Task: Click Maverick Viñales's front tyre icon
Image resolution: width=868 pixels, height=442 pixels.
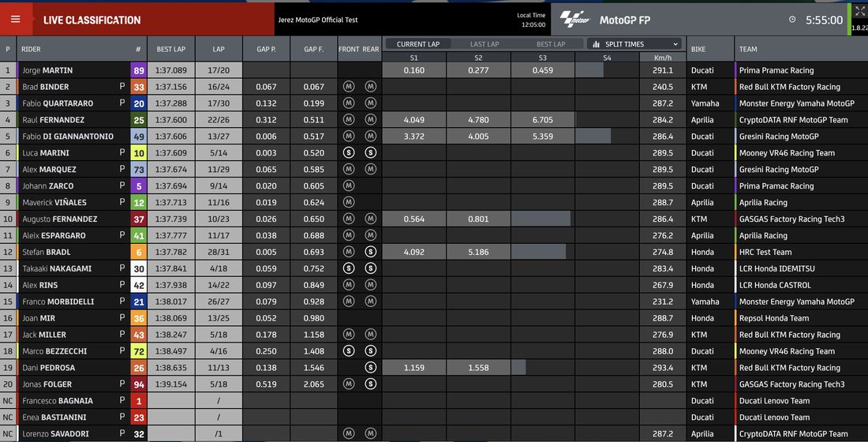Action: tap(349, 202)
